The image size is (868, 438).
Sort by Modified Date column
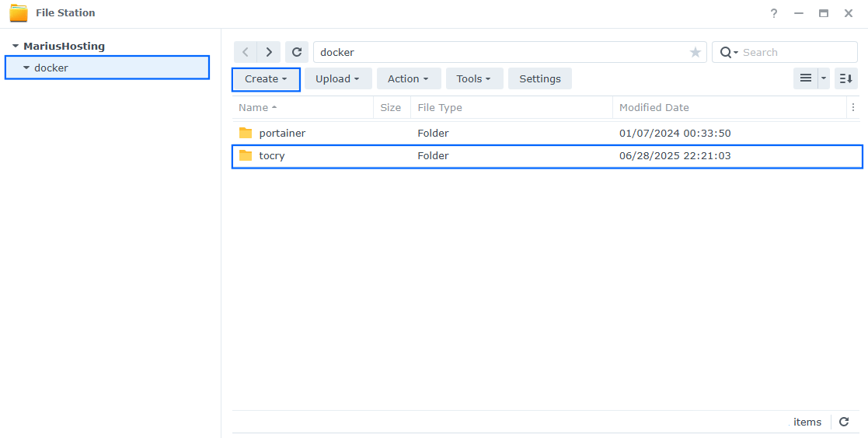click(x=729, y=107)
